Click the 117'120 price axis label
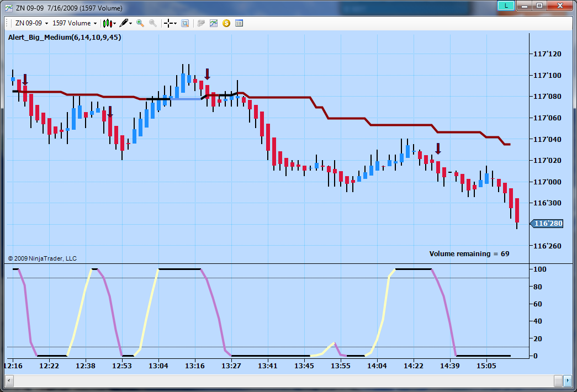The width and height of the screenshot is (577, 392). 548,54
